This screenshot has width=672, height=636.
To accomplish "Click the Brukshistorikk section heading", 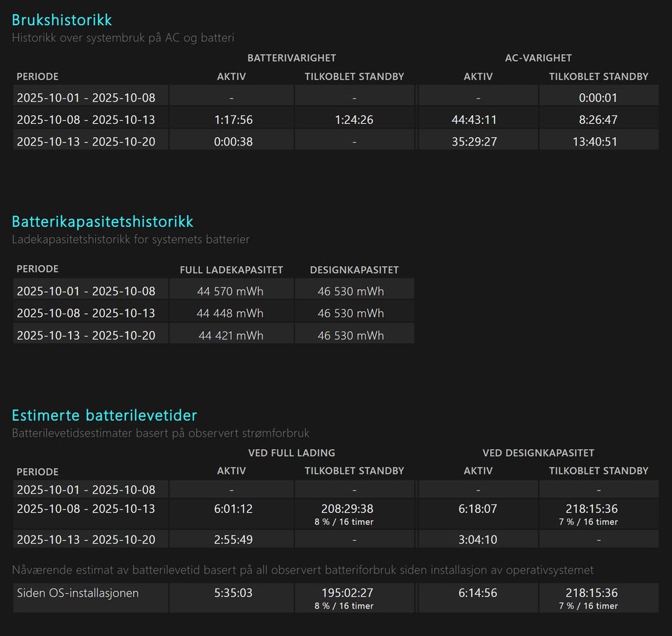I will coord(62,20).
